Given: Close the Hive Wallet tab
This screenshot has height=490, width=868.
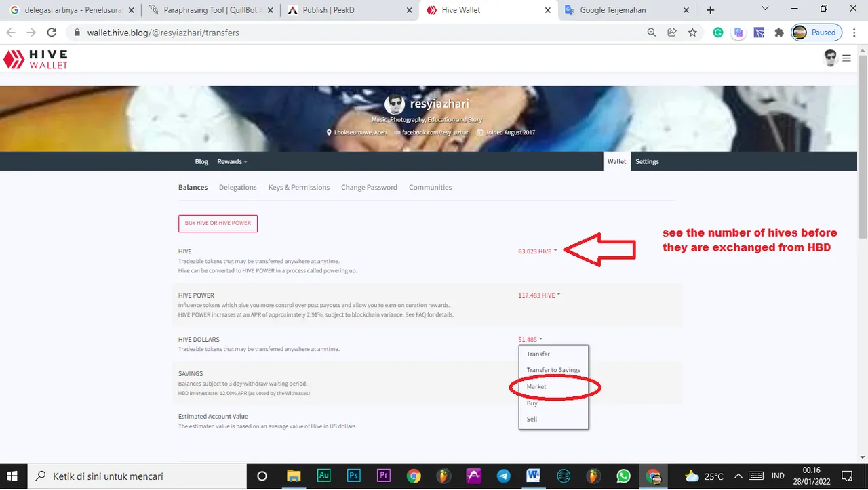Looking at the screenshot, I should point(547,10).
